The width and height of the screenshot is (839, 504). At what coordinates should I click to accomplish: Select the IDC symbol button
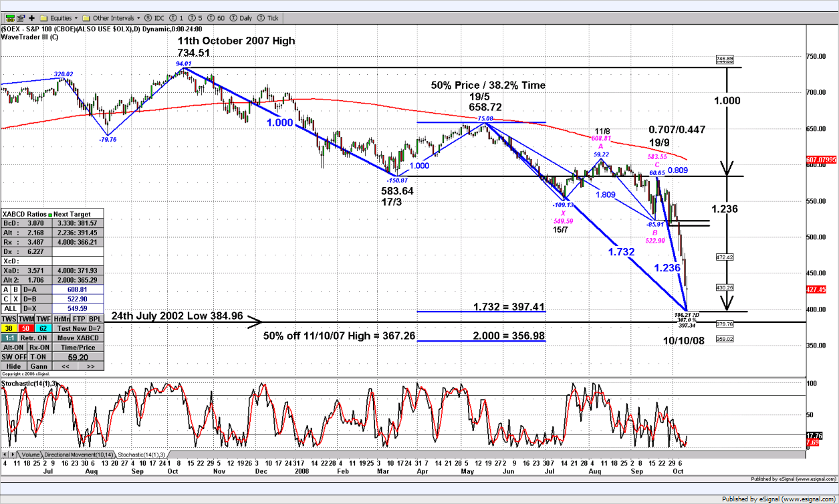click(x=154, y=17)
